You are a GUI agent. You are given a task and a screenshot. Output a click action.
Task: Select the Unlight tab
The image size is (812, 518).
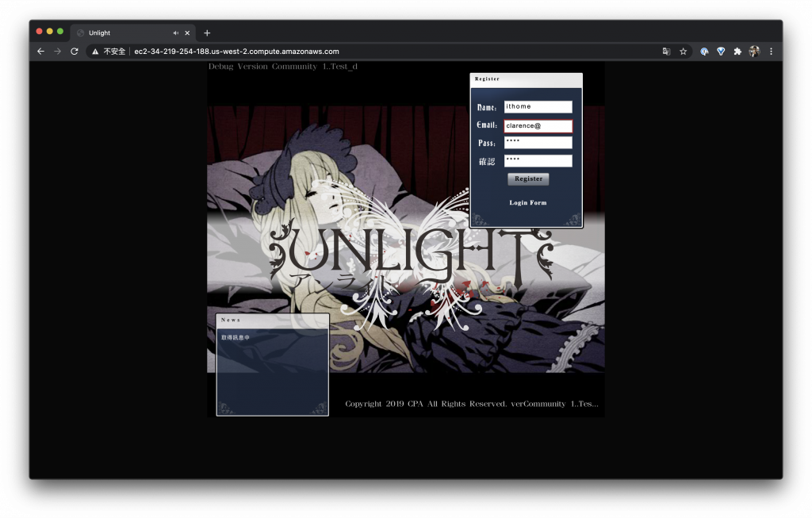coord(132,33)
